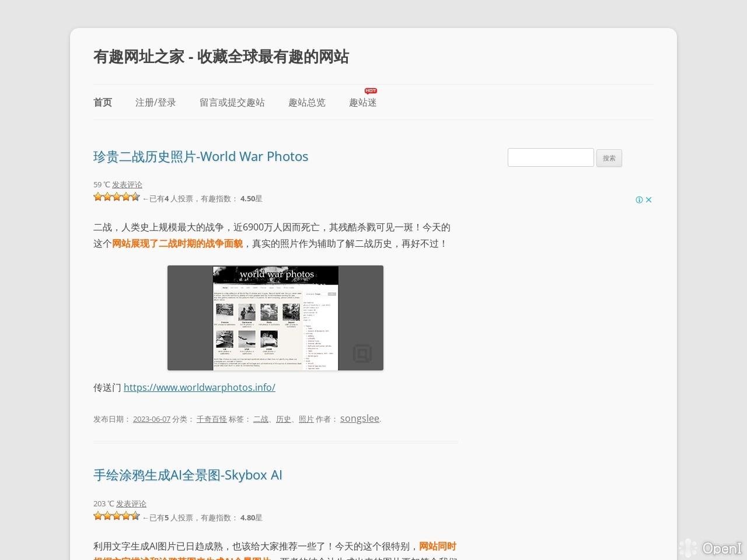Image resolution: width=747 pixels, height=560 pixels.
Task: Click the first star in World War Photos rating
Action: tap(97, 197)
